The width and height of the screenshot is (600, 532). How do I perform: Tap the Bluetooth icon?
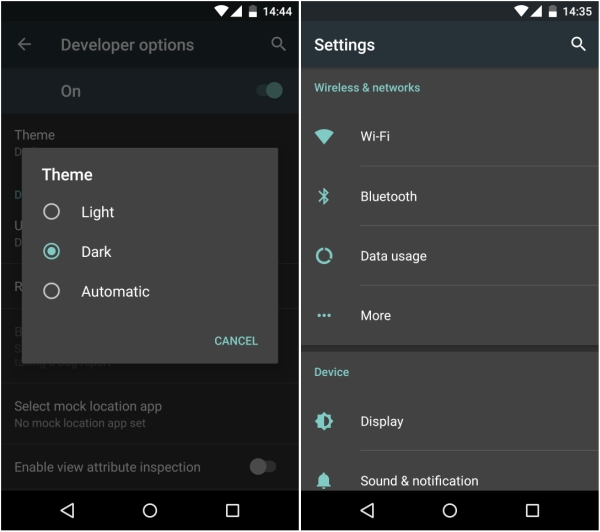tap(324, 196)
